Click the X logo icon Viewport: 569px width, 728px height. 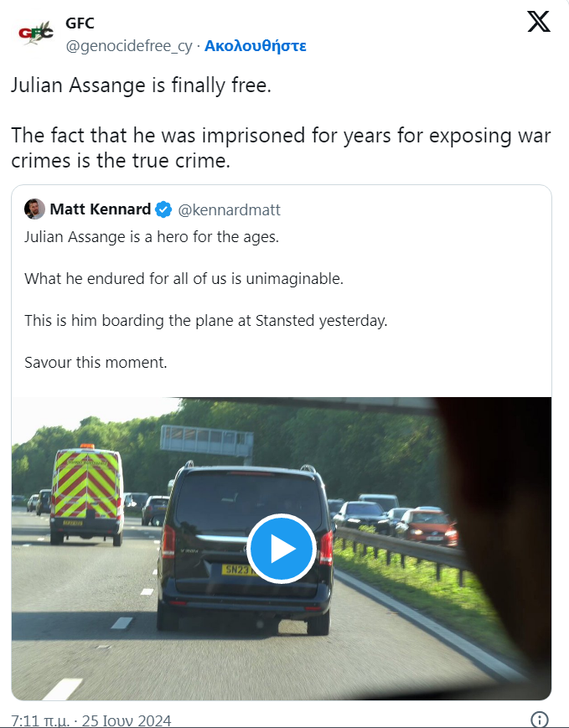coord(538,22)
